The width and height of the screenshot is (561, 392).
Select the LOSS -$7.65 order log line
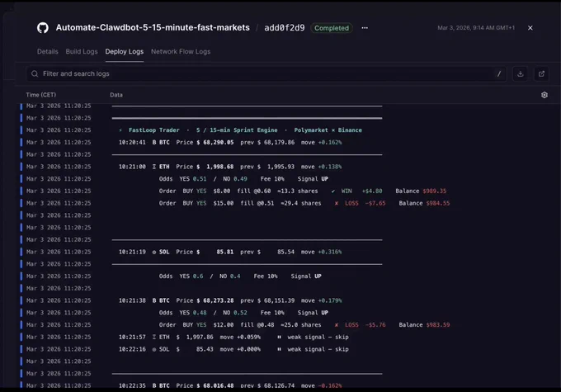[x=304, y=203]
